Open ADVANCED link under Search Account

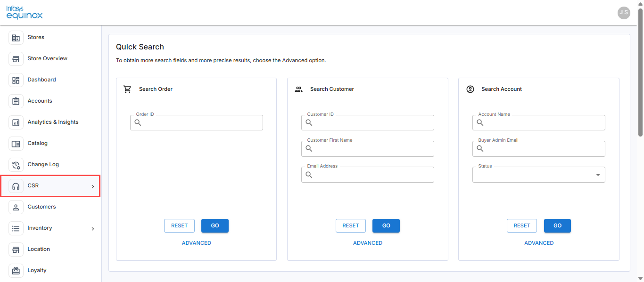(x=539, y=243)
